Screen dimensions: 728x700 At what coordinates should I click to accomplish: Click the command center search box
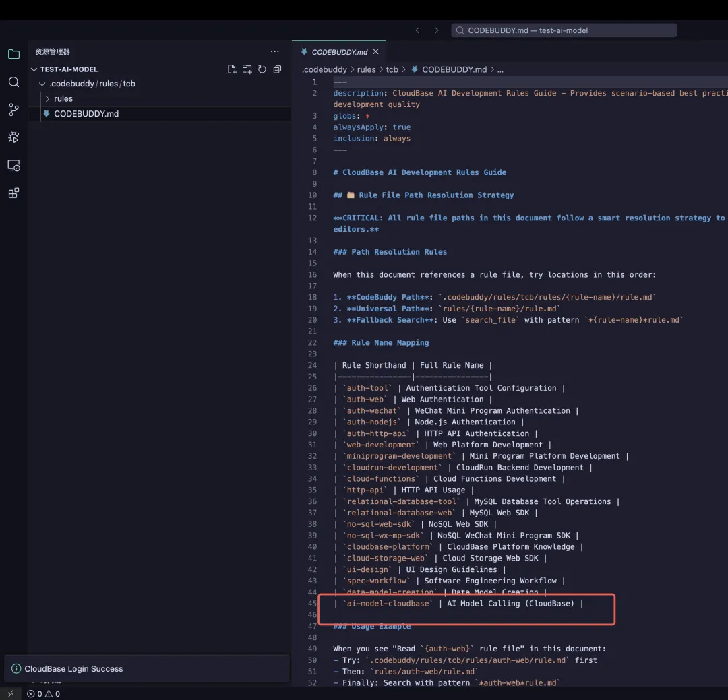[564, 30]
